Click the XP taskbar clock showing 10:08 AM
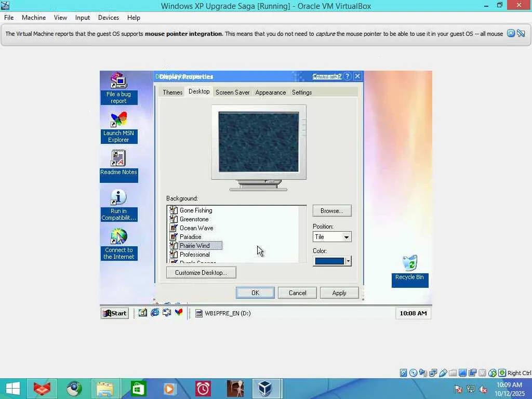 pos(413,313)
